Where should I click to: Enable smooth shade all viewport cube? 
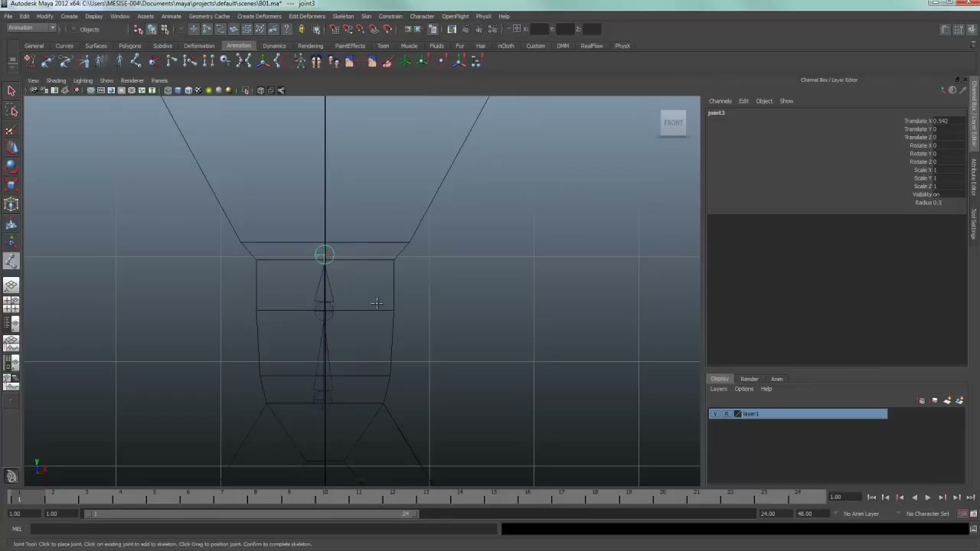coord(178,90)
